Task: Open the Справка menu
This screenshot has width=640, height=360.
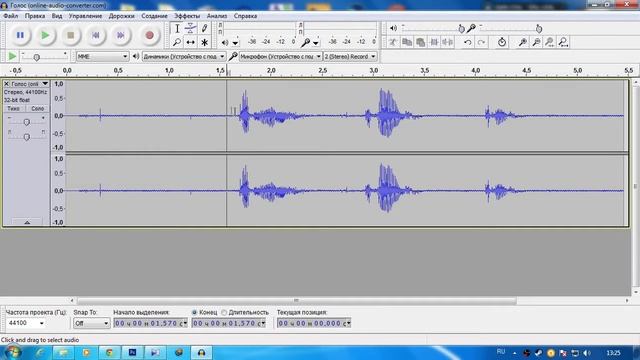Action: click(245, 16)
